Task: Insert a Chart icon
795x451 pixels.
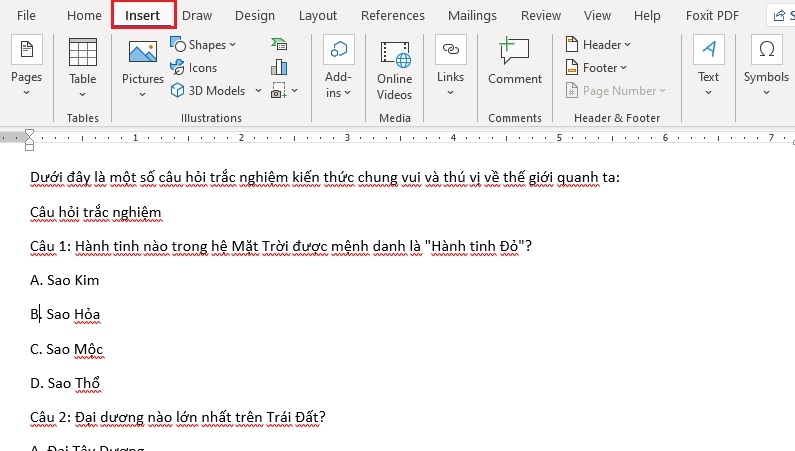Action: (x=279, y=67)
